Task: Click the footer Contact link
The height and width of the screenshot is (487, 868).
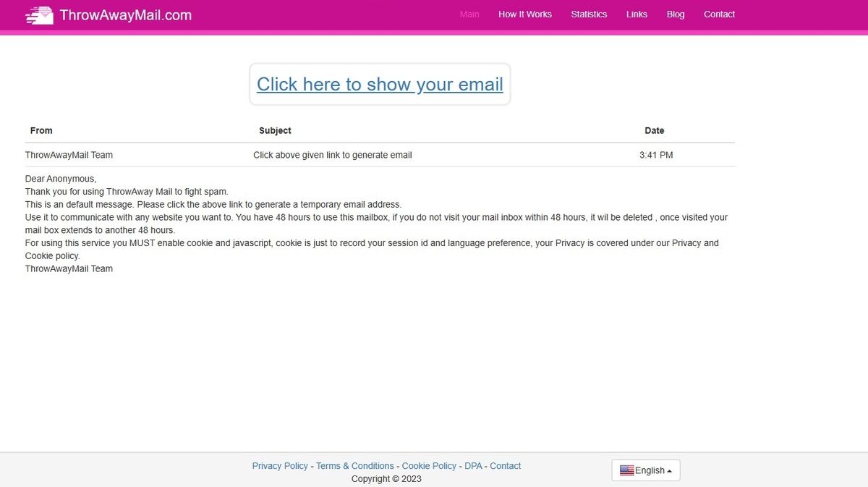Action: tap(505, 465)
